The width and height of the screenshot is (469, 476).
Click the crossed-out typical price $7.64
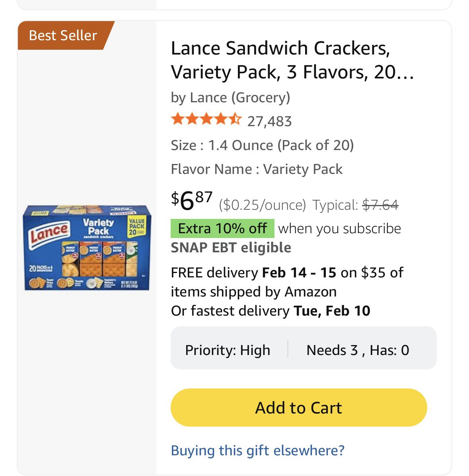tap(380, 205)
